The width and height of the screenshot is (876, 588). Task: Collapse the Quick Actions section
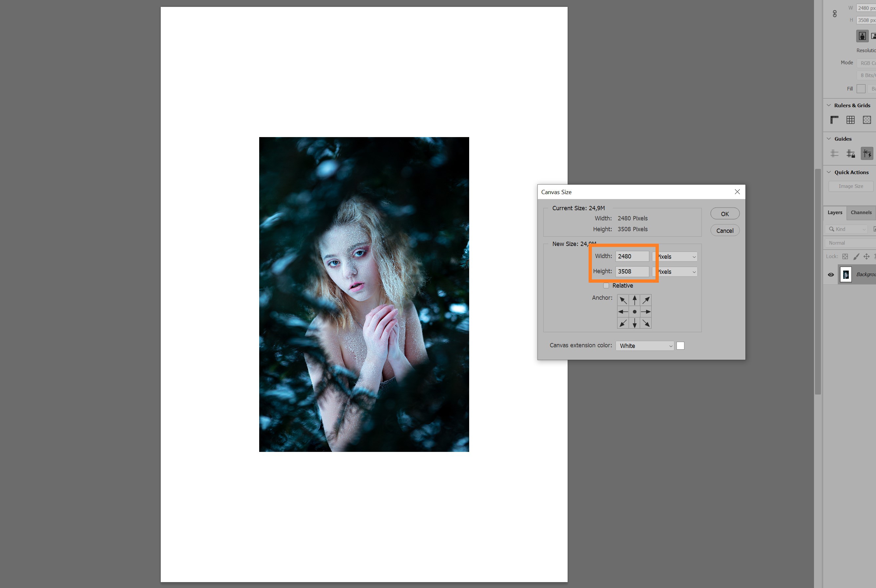[x=829, y=172]
